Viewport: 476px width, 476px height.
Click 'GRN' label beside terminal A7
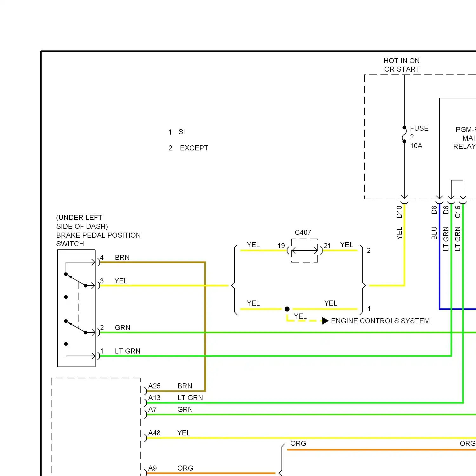pyautogui.click(x=185, y=409)
